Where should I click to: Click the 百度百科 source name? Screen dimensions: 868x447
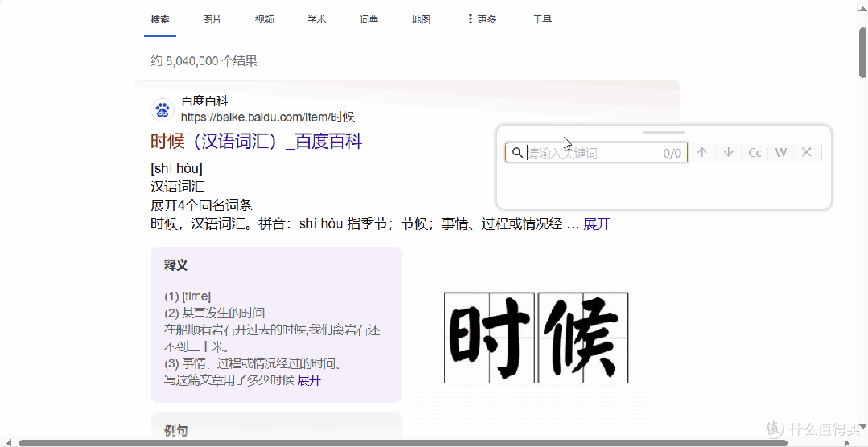[204, 101]
